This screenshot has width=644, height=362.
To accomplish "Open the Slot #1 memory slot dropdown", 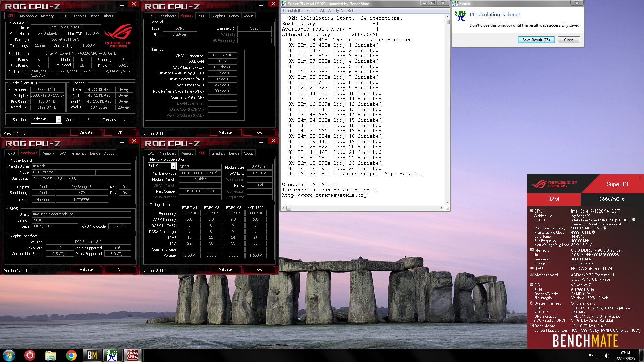I will [x=173, y=166].
